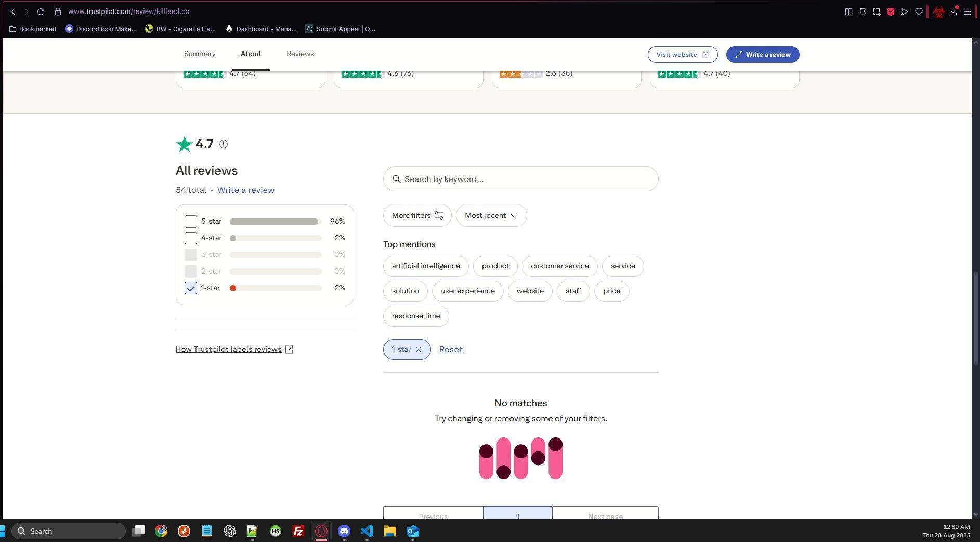Image resolution: width=980 pixels, height=542 pixels.
Task: View site security lock info
Action: click(58, 11)
